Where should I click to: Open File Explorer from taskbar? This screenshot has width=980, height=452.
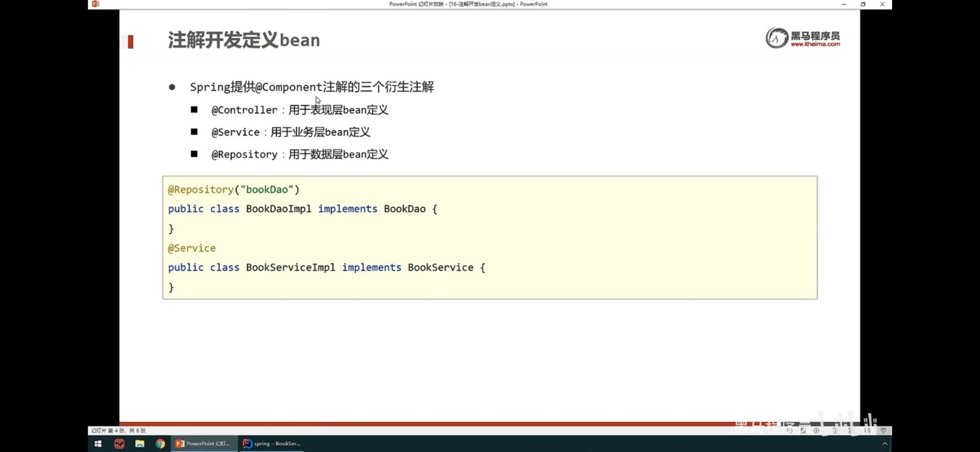(139, 444)
